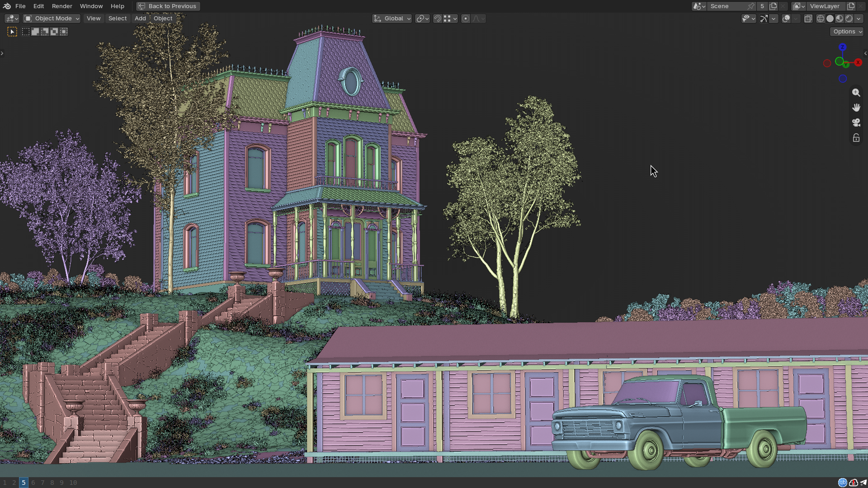Screen dimensions: 868x488
Task: Open the Blender logo application menu
Action: coord(7,6)
